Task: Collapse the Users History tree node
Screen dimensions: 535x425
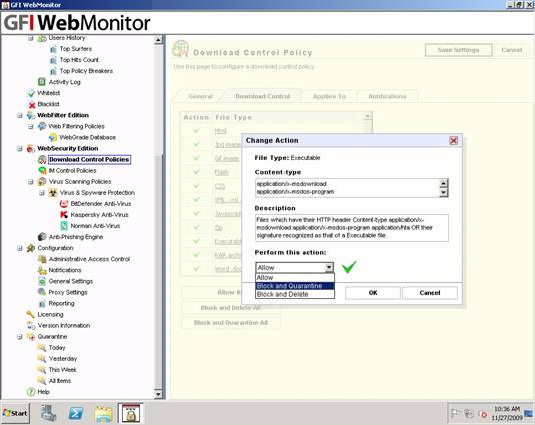Action: pyautogui.click(x=30, y=38)
